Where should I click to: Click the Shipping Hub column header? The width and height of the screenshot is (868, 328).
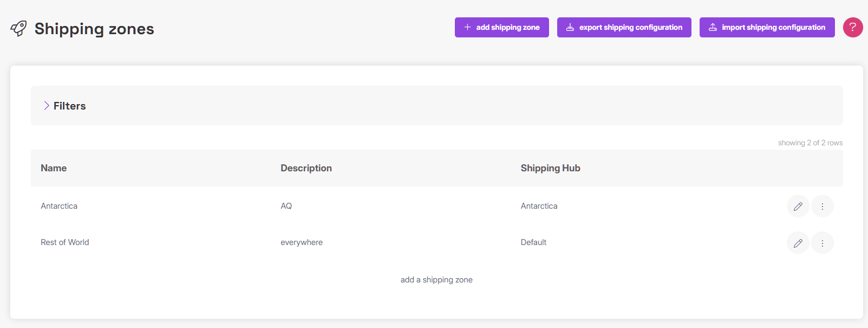coord(550,168)
